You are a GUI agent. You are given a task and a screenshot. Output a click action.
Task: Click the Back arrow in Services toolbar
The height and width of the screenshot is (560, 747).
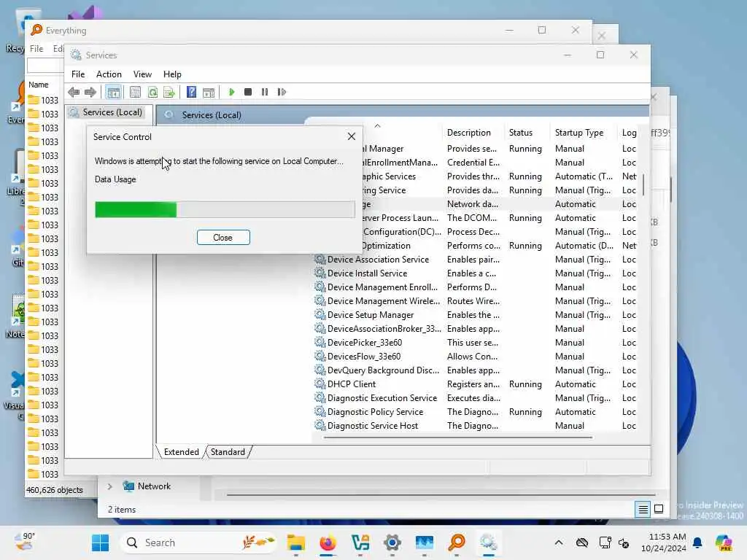pos(74,92)
